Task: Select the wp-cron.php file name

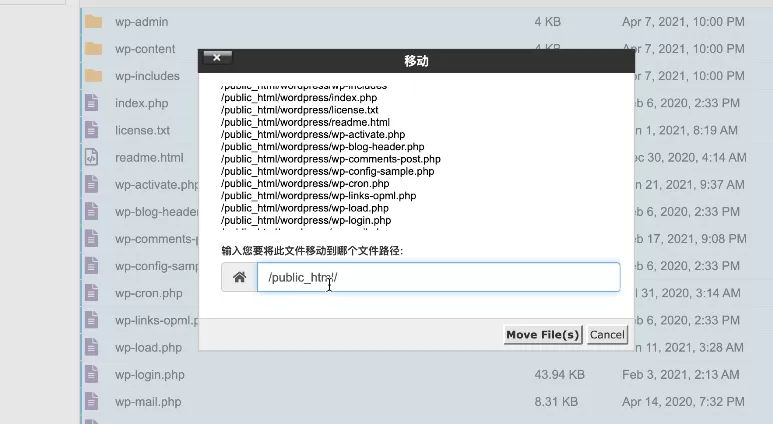Action: point(148,293)
